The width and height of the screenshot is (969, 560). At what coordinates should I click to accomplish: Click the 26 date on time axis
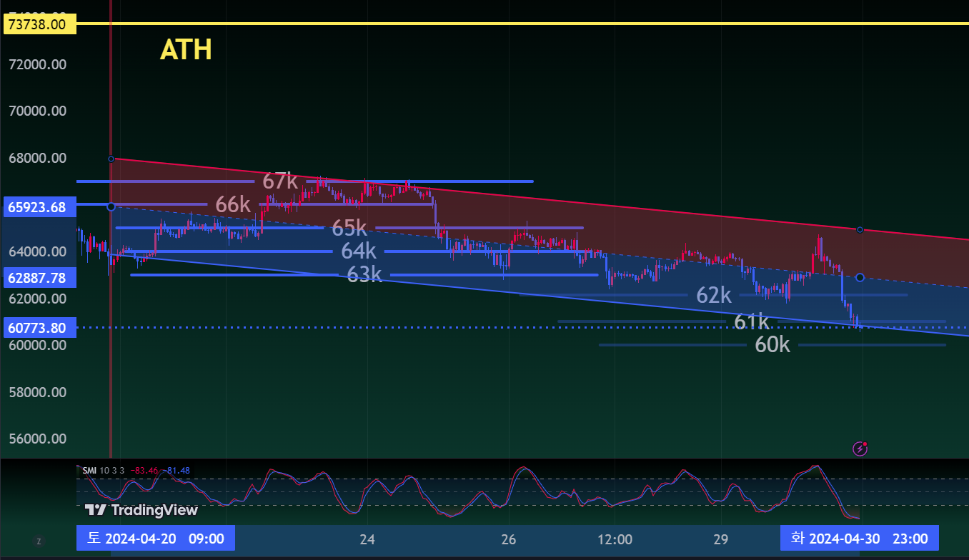[x=509, y=539]
